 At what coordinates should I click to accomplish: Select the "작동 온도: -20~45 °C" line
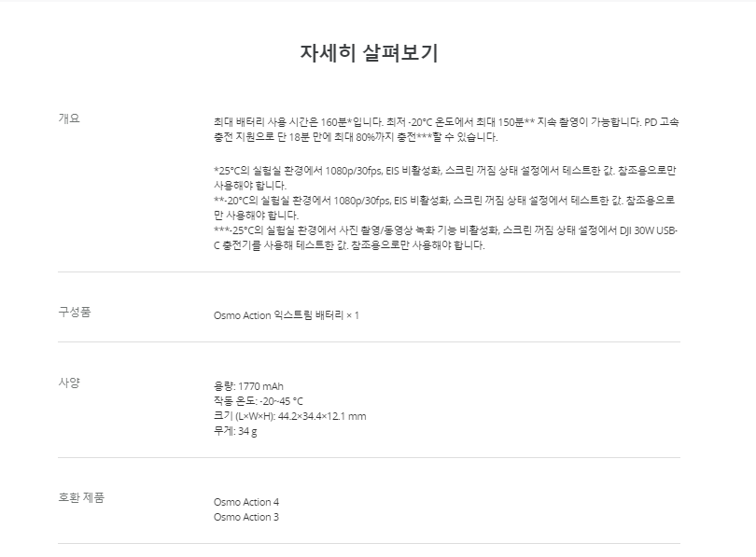click(x=259, y=401)
